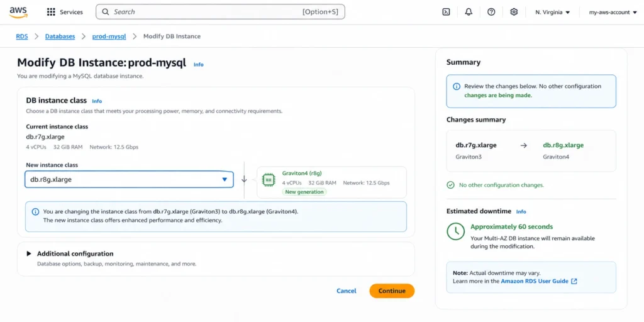The width and height of the screenshot is (644, 322).
Task: Open the help question mark icon
Action: tap(491, 12)
